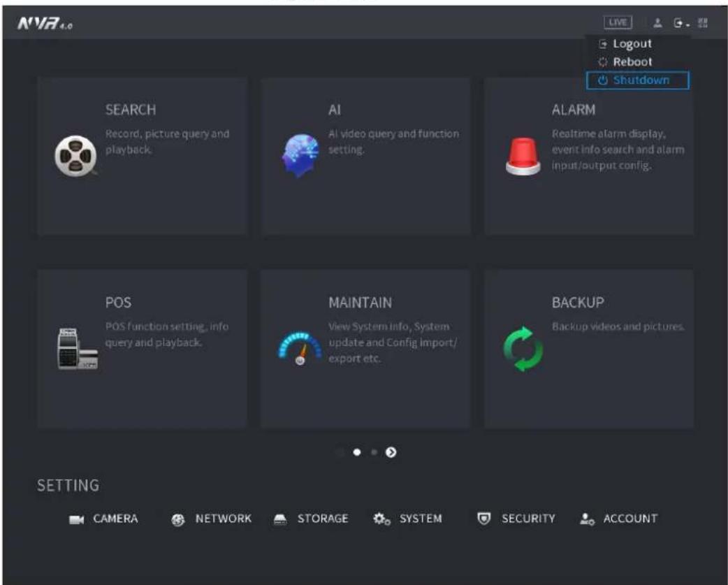
Task: Open CAMERA settings label
Action: point(115,519)
